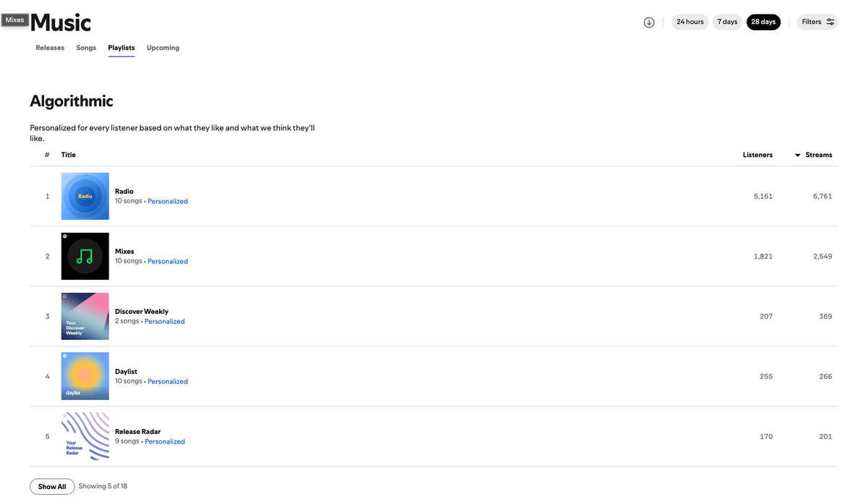Click the descending sort arrow beside Streams

click(x=798, y=156)
